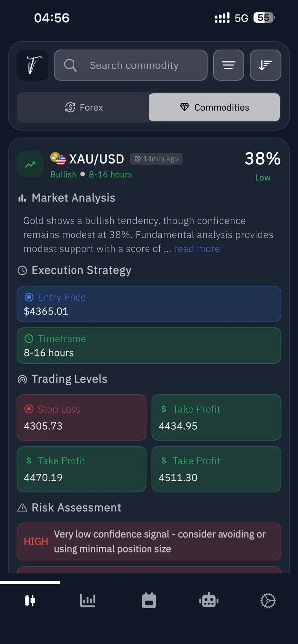Tap the app logo icon

[32, 65]
